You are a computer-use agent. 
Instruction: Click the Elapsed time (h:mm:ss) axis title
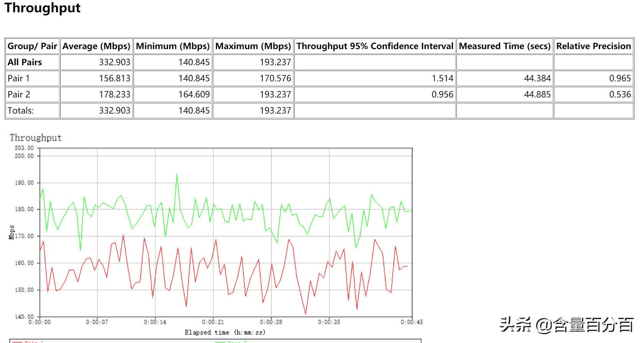click(x=225, y=332)
